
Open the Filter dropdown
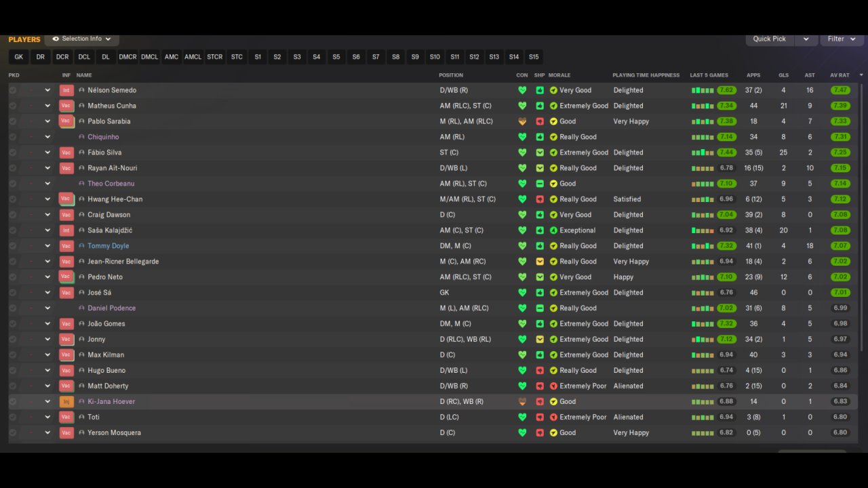(x=842, y=39)
